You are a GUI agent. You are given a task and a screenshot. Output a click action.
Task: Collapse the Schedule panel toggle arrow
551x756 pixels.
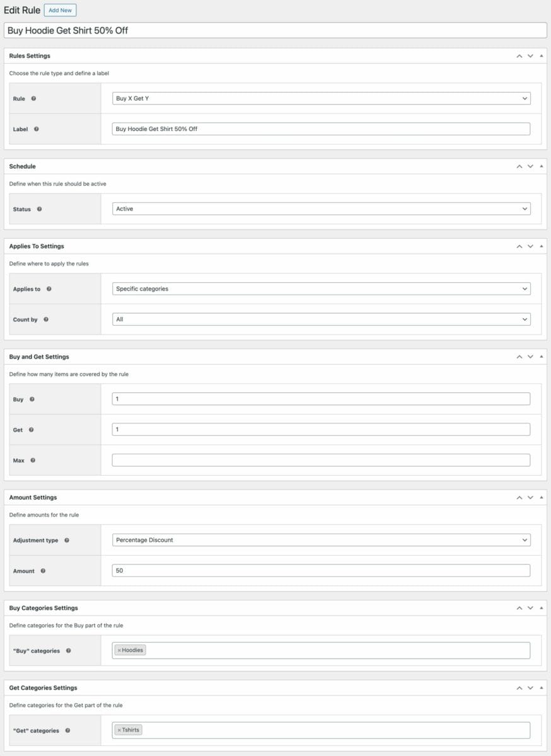click(x=542, y=166)
